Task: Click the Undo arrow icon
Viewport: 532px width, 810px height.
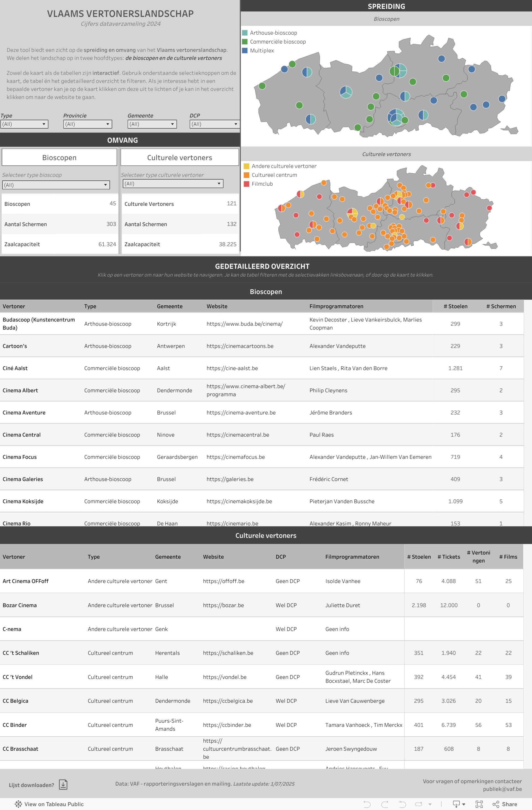Action: pyautogui.click(x=367, y=804)
